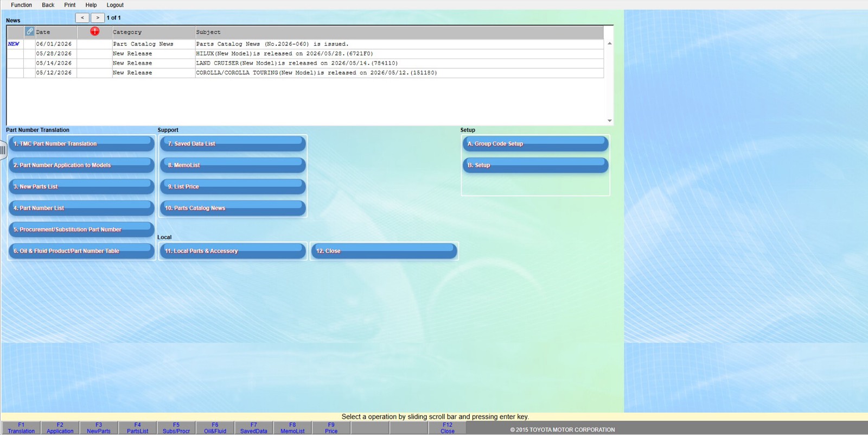Click F9 Price function key

(331, 428)
